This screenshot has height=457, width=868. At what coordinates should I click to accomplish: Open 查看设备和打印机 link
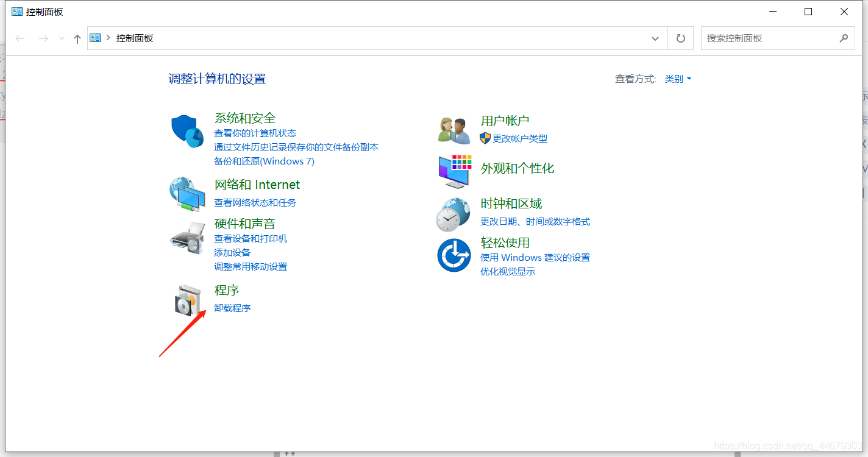tap(251, 238)
